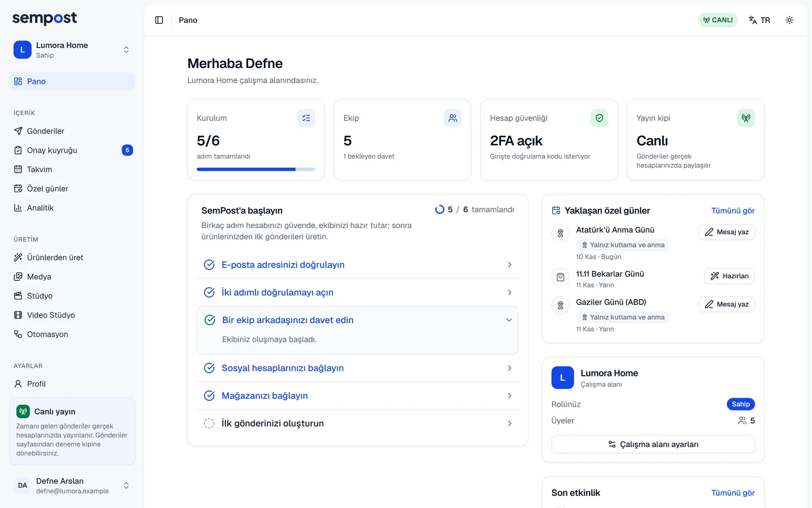
Task: Toggle the E-posta adresinizi doğrulayın checkmark
Action: pyautogui.click(x=209, y=265)
